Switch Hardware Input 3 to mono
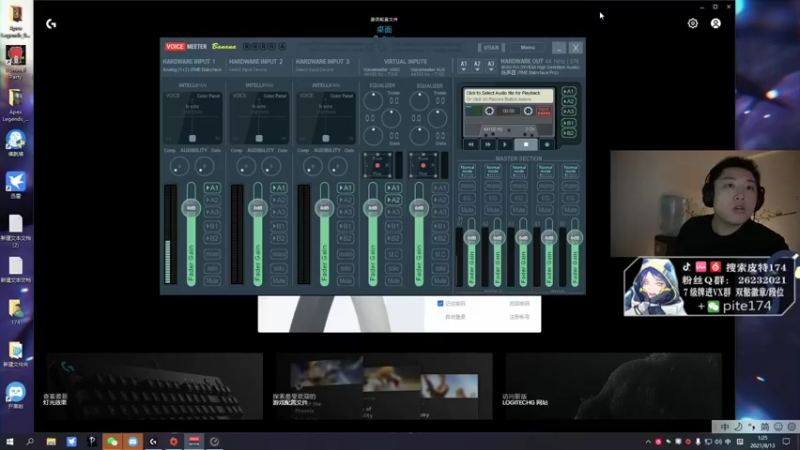 coord(345,254)
